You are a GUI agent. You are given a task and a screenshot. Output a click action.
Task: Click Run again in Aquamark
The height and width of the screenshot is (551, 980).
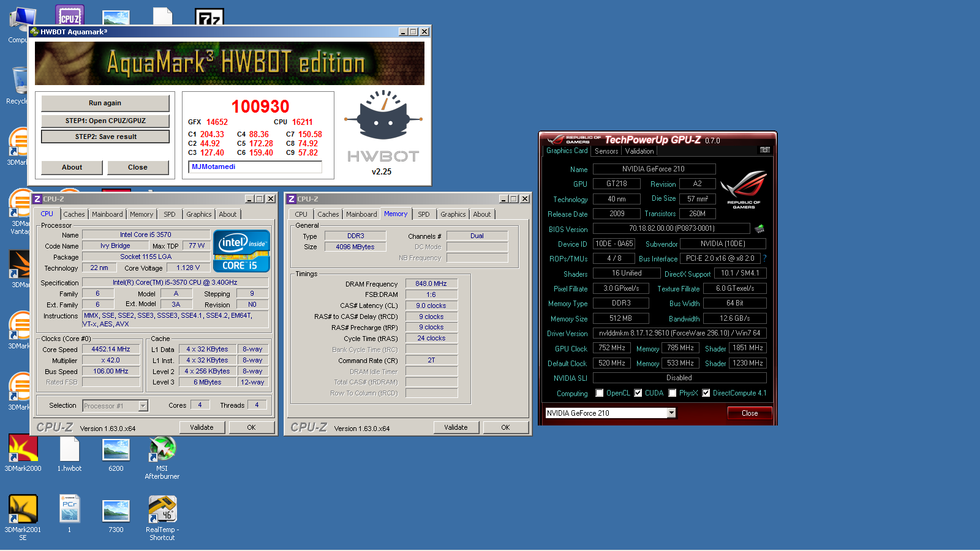tap(105, 103)
